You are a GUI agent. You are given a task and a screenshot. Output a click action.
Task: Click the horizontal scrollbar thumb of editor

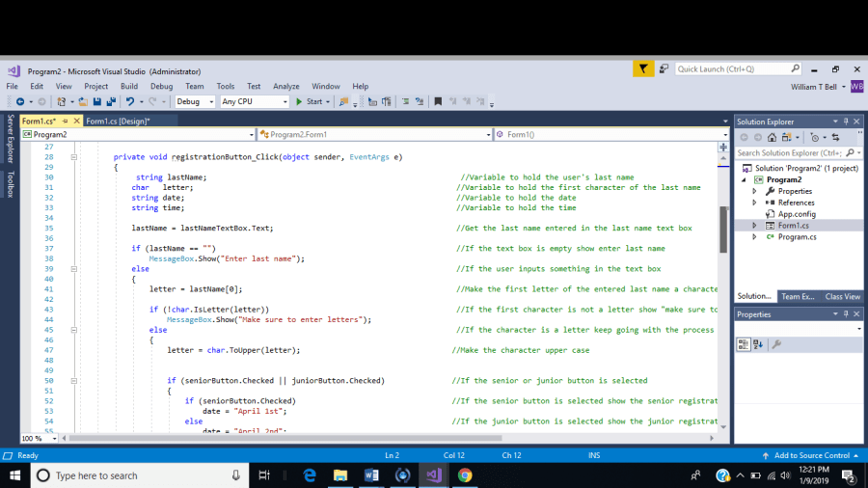click(285, 438)
